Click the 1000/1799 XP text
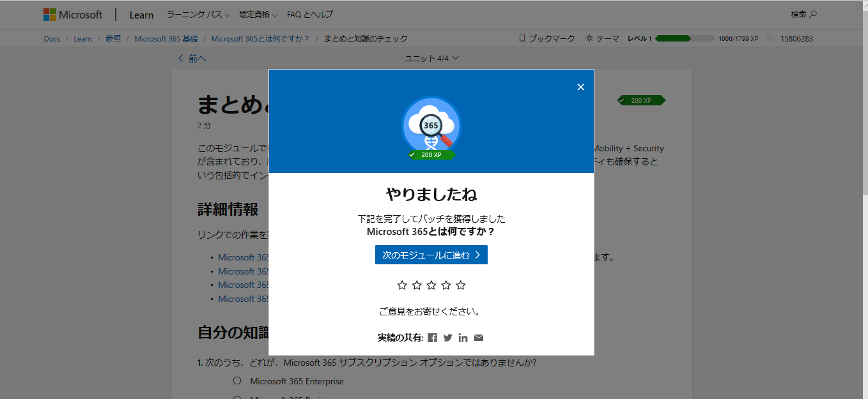The height and width of the screenshot is (399, 868). coord(738,39)
